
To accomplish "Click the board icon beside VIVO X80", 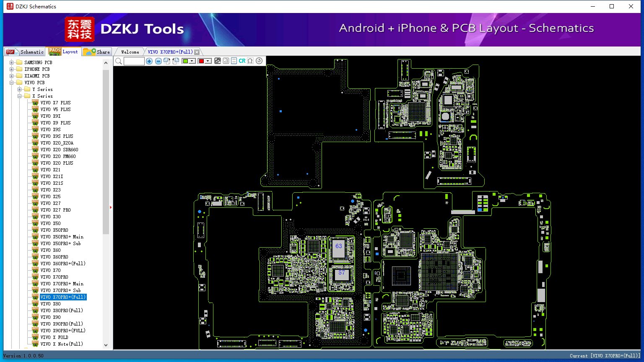I will click(35, 304).
